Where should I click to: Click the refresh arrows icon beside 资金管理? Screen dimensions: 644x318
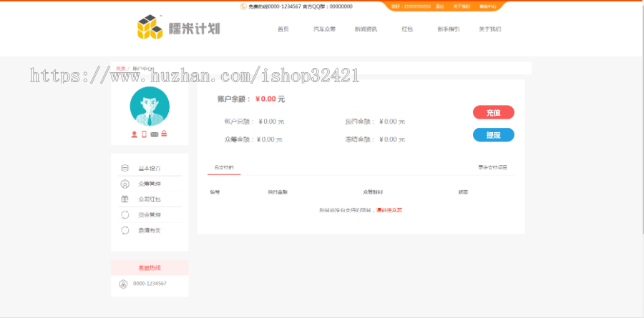click(125, 214)
